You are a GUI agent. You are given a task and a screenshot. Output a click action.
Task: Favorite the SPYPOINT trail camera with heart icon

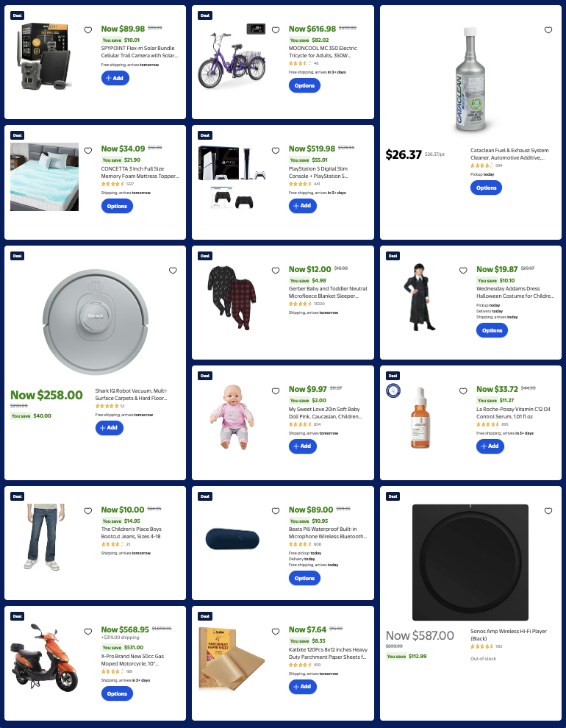tap(87, 29)
